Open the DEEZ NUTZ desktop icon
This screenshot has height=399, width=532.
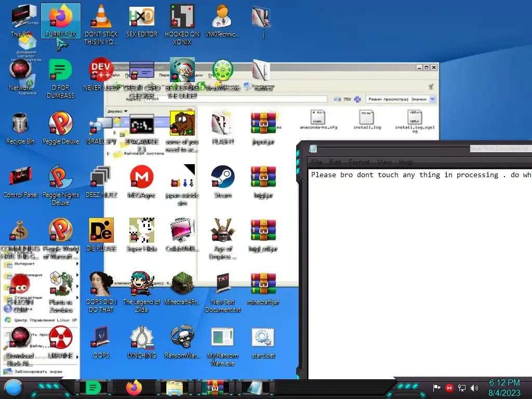pyautogui.click(x=101, y=181)
